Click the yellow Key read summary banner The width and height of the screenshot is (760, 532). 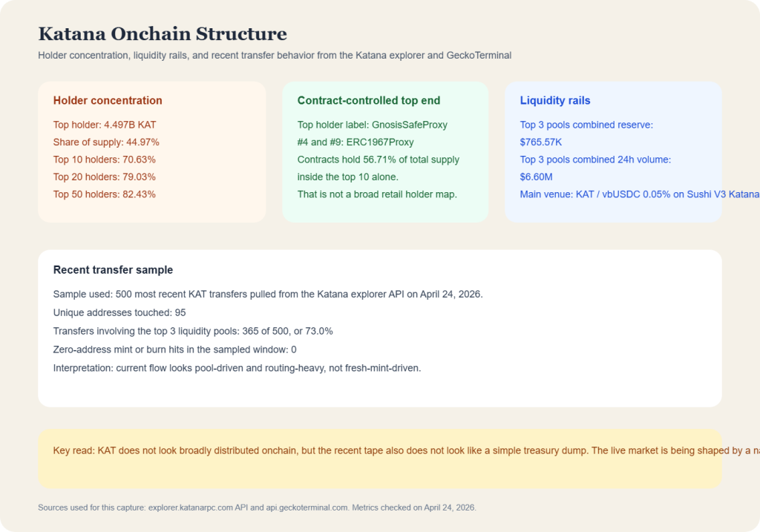click(x=379, y=459)
